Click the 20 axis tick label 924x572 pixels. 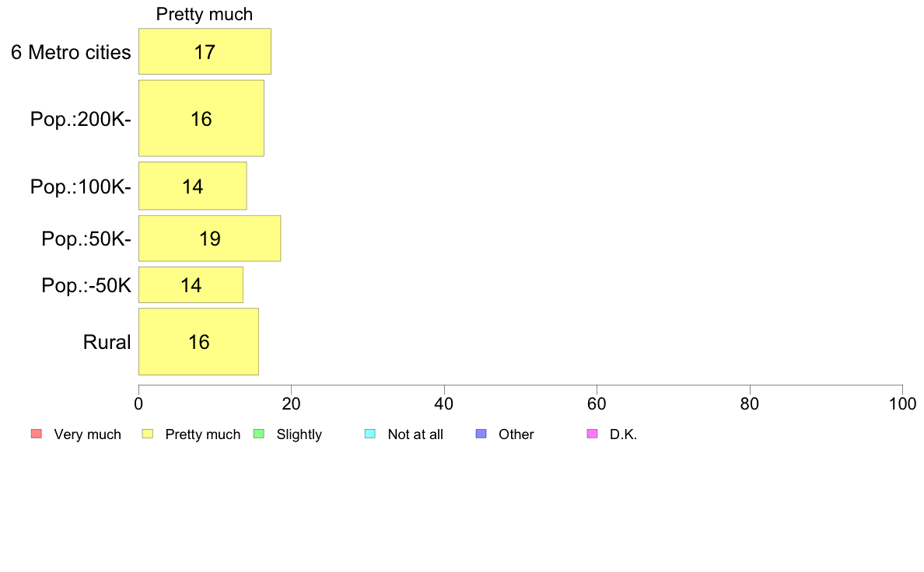pyautogui.click(x=291, y=404)
